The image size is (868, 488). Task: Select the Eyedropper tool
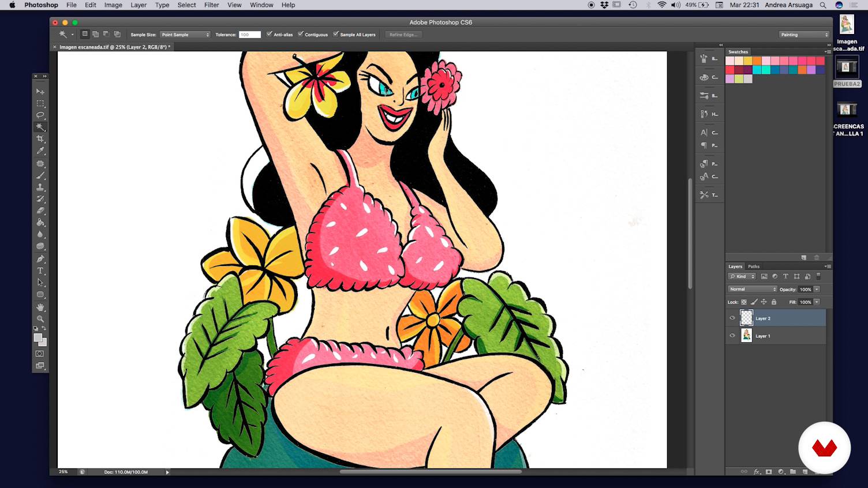coord(40,151)
